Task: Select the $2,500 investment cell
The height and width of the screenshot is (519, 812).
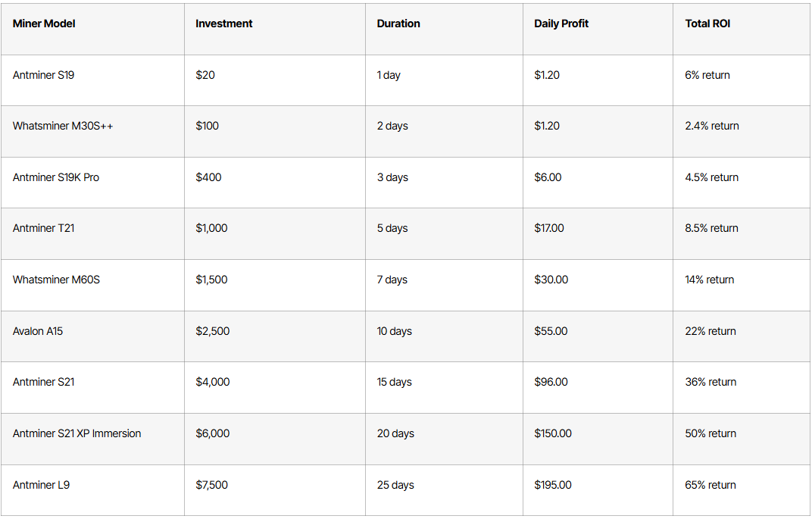Action: pyautogui.click(x=212, y=331)
